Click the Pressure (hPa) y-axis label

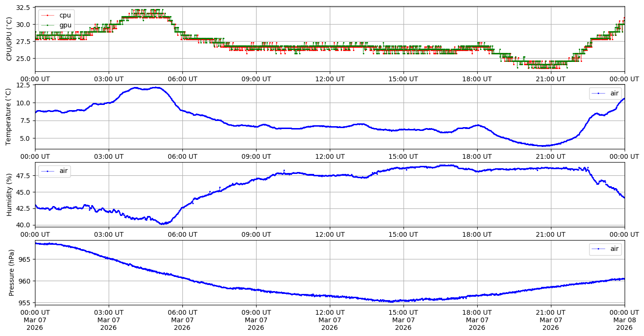12,272
